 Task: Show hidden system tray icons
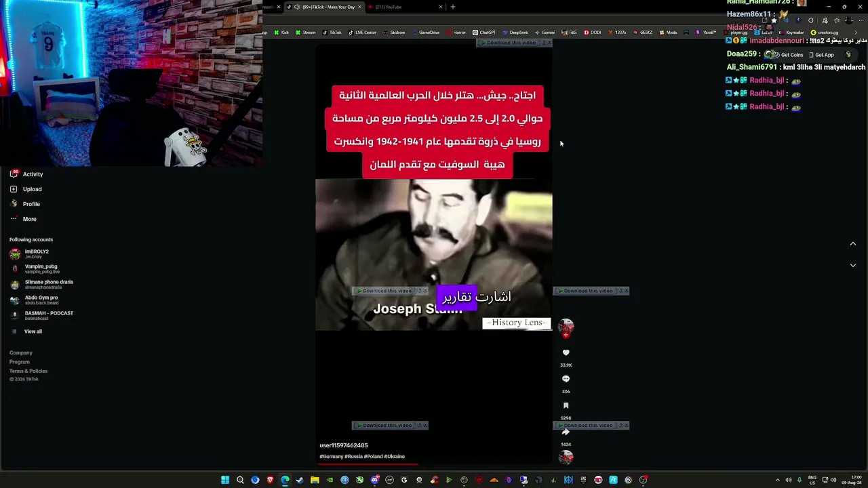click(x=777, y=480)
